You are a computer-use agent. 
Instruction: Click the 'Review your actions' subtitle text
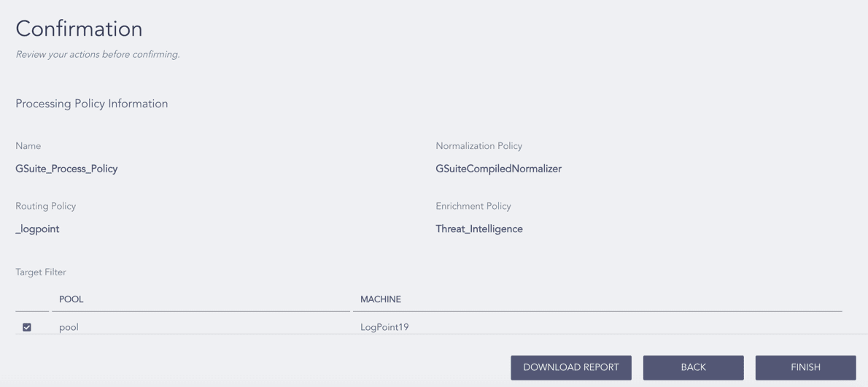click(x=98, y=54)
